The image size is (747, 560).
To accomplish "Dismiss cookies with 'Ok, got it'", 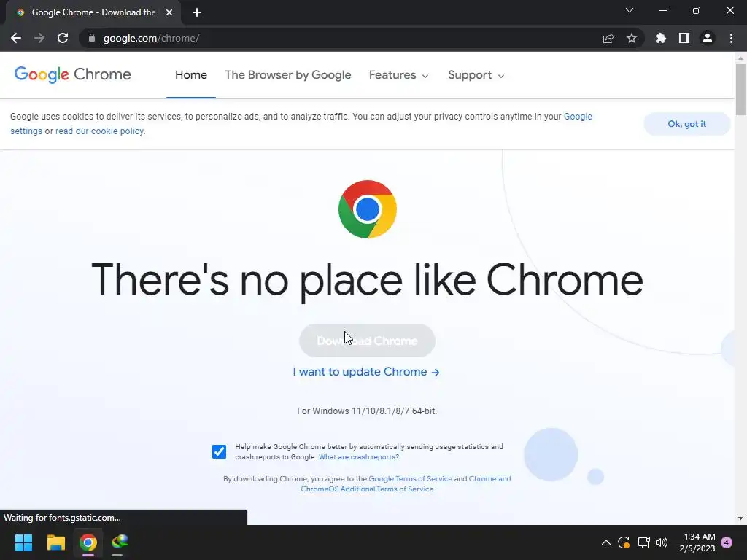I will [x=686, y=124].
